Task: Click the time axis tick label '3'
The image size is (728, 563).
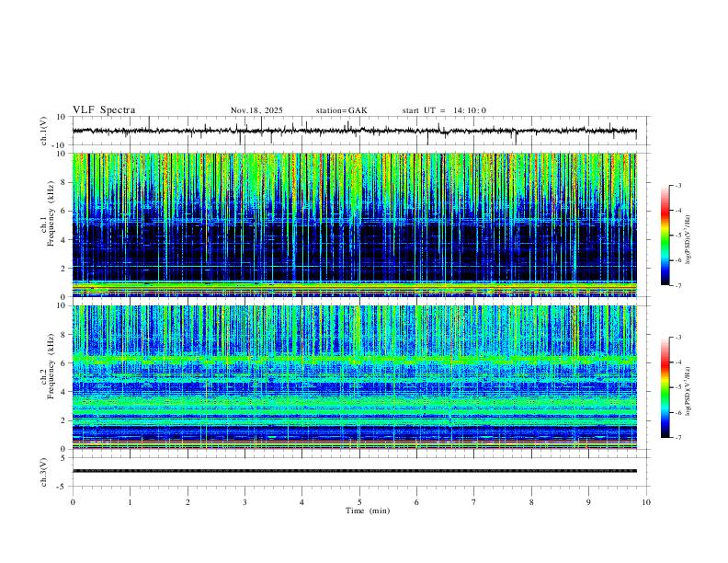Action: [x=245, y=502]
